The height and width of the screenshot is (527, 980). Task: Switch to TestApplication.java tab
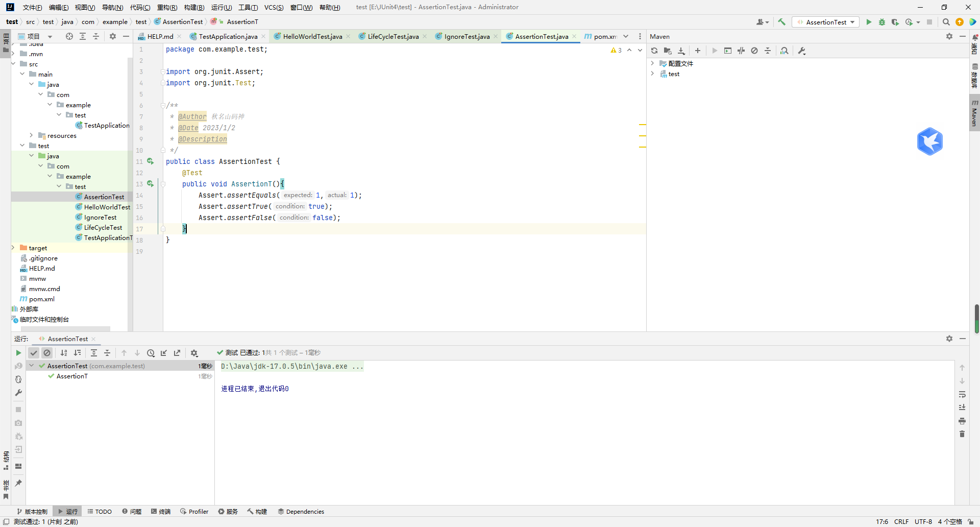[x=228, y=36]
